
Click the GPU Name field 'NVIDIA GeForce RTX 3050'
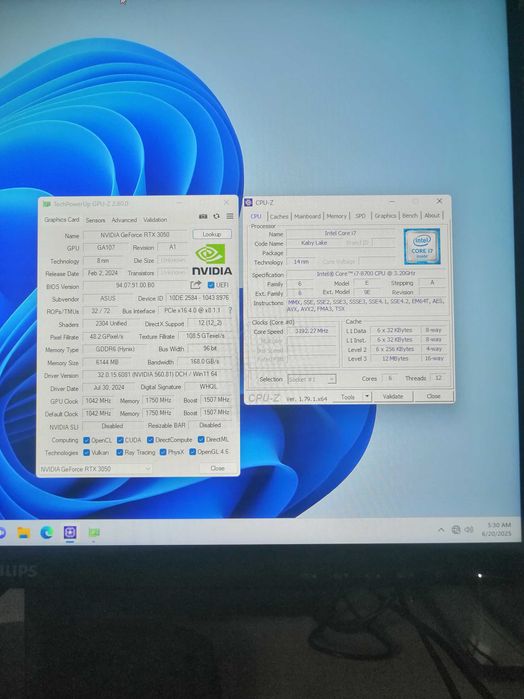point(135,235)
